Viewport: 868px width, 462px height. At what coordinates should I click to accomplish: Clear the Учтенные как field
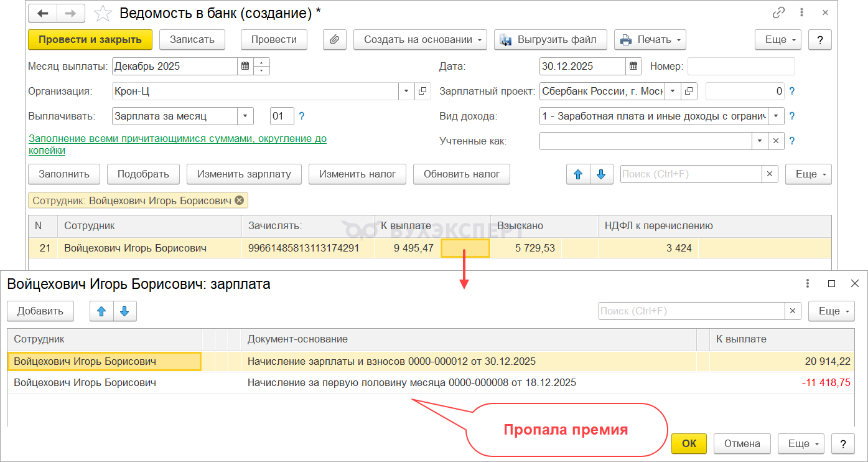pyautogui.click(x=776, y=141)
